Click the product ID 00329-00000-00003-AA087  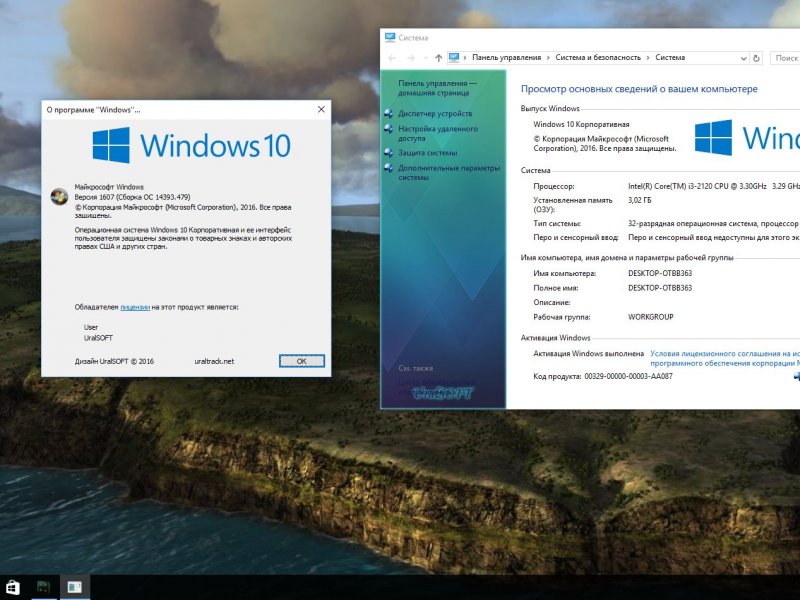pos(628,377)
